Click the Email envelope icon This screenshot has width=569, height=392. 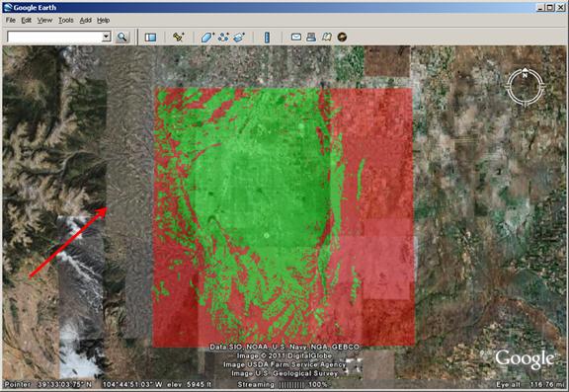(296, 37)
